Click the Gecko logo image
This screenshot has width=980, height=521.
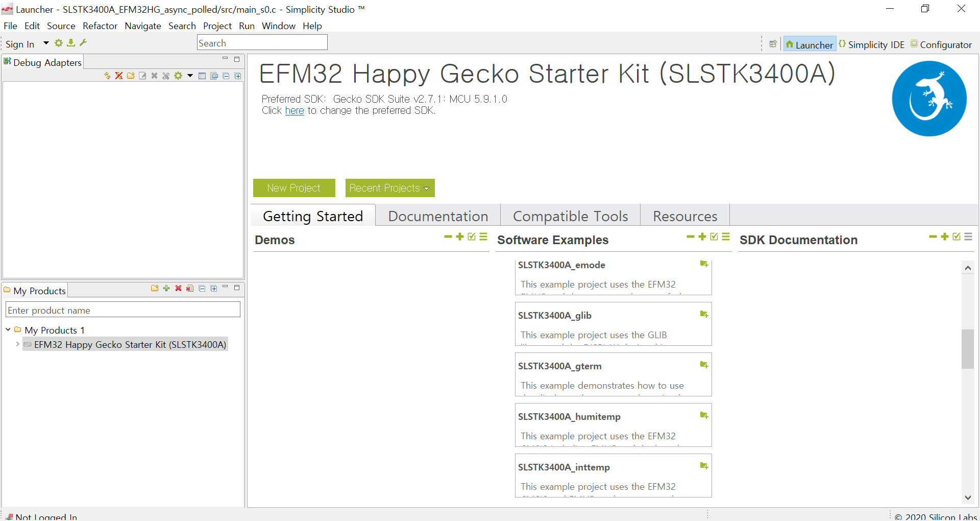929,99
